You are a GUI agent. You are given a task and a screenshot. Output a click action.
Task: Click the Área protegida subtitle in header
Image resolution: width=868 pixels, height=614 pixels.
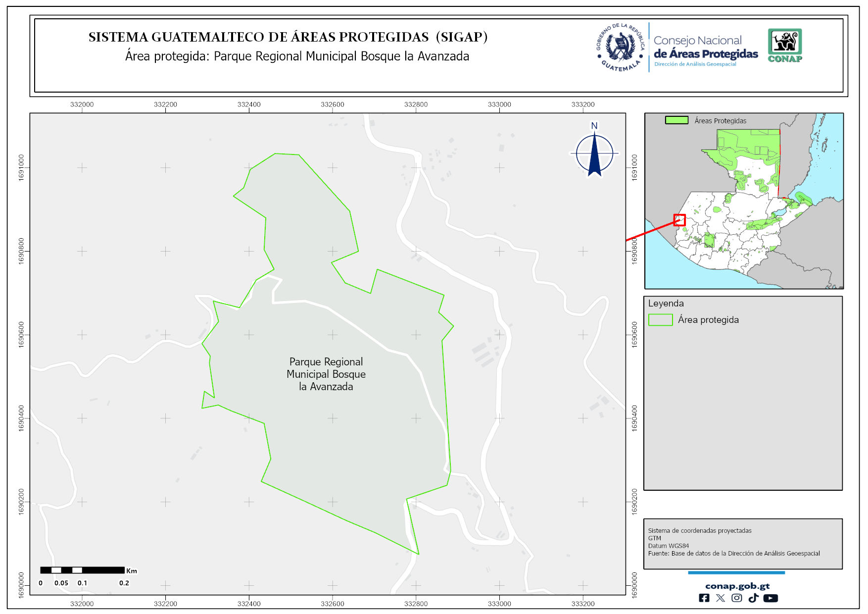[296, 56]
